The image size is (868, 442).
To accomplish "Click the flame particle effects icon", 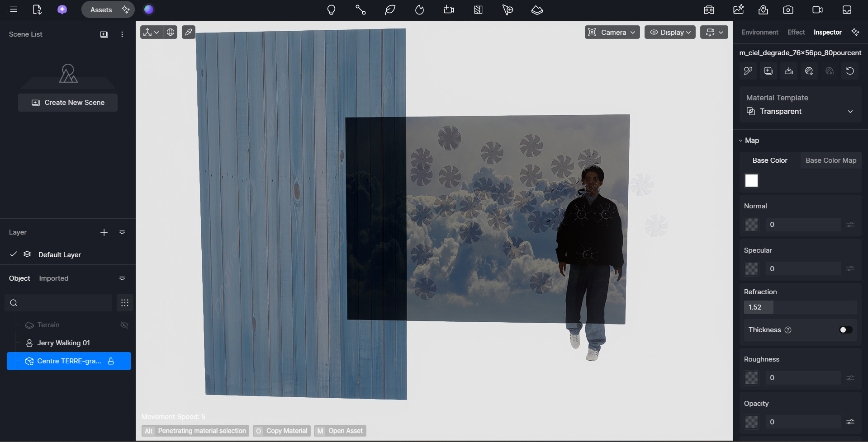I will point(419,9).
